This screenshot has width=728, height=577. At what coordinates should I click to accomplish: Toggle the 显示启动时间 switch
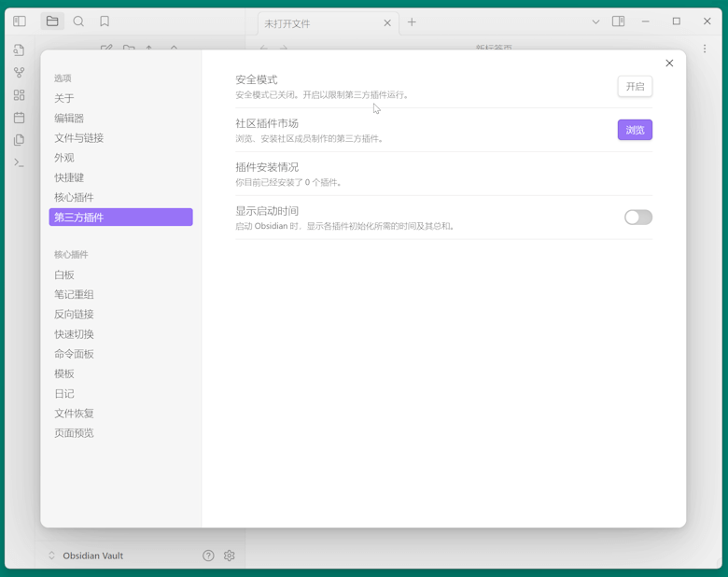coord(637,218)
